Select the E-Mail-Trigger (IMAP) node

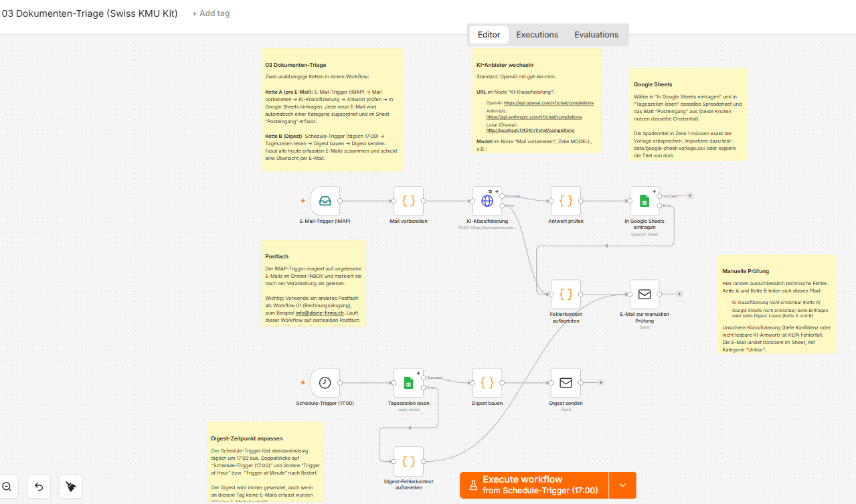pos(325,201)
